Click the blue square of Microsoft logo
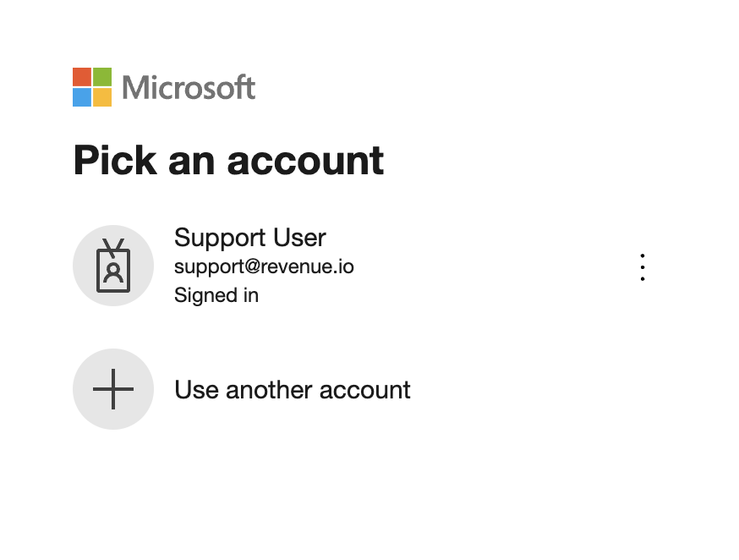 point(82,97)
